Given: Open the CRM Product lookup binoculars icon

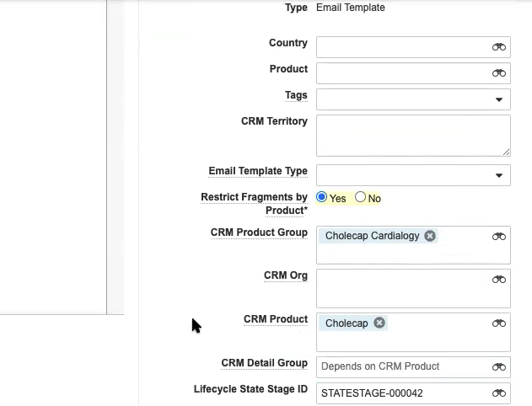Looking at the screenshot, I should 499,323.
